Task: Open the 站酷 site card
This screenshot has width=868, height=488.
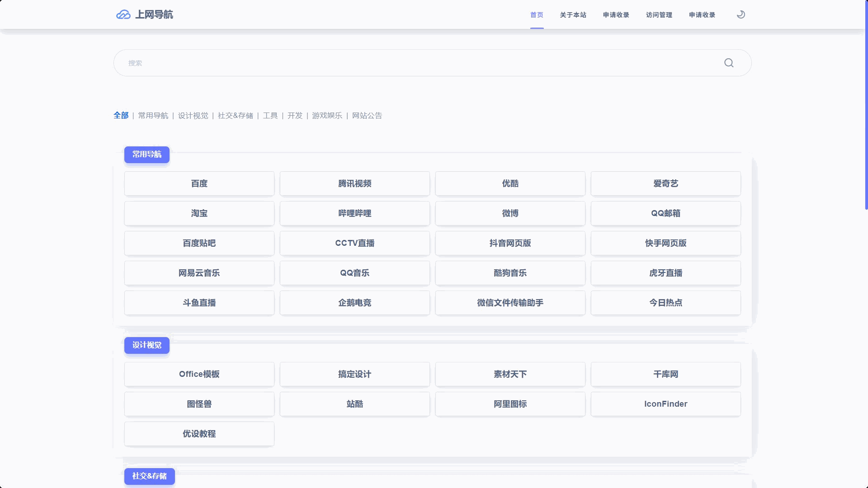Action: click(x=355, y=404)
